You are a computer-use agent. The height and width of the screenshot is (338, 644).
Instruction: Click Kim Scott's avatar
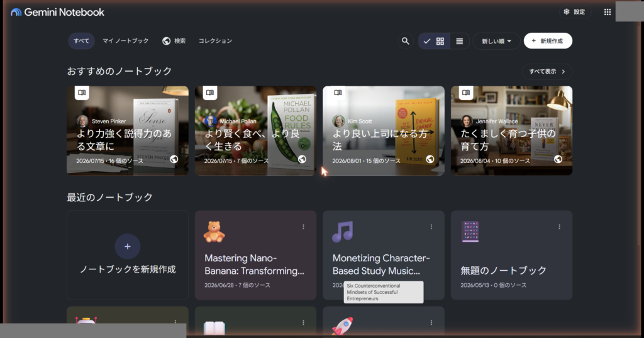click(338, 121)
